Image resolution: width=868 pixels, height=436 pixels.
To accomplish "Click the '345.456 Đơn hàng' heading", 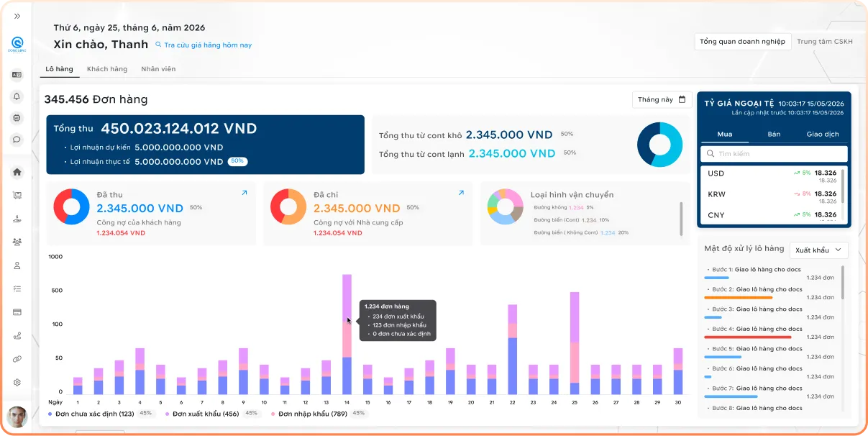I will pos(96,99).
